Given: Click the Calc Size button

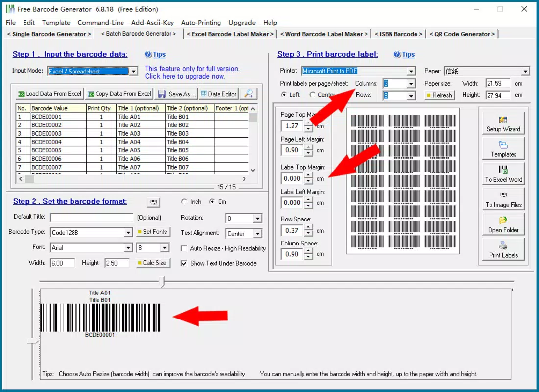Looking at the screenshot, I should pyautogui.click(x=152, y=263).
